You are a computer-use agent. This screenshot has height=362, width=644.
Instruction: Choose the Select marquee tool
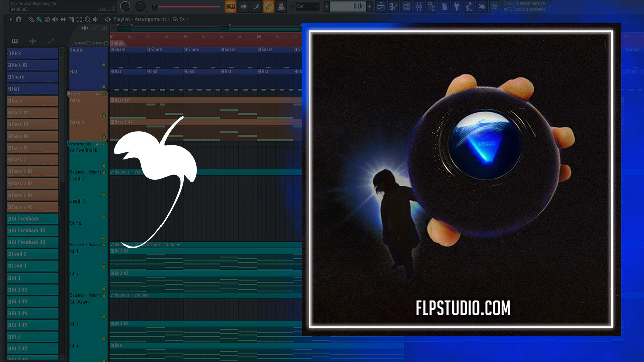coord(79,19)
